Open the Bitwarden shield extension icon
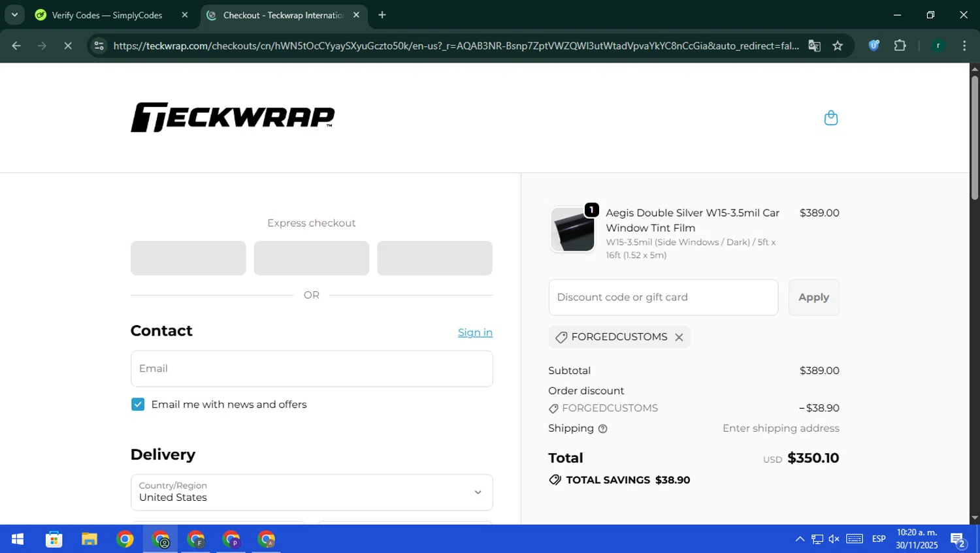 (874, 46)
